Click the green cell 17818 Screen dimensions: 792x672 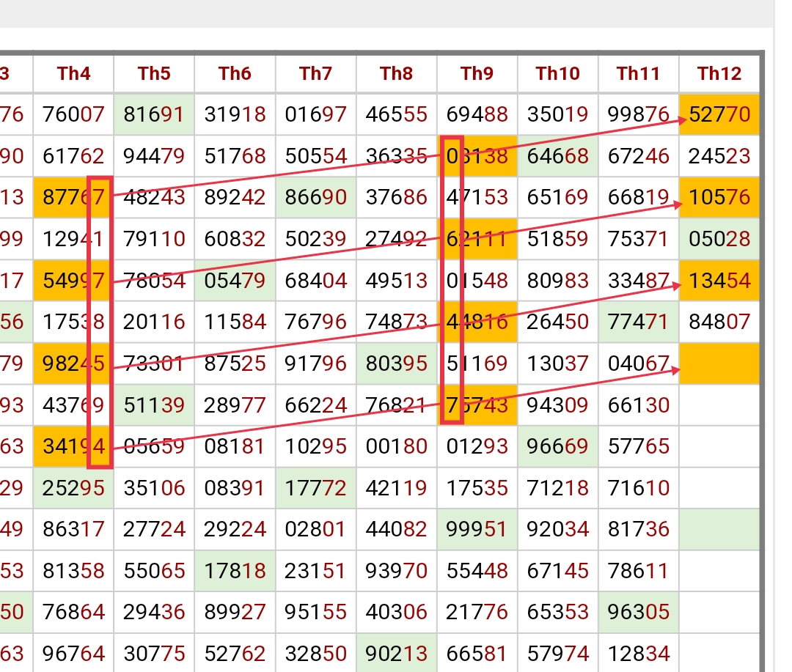click(x=235, y=571)
